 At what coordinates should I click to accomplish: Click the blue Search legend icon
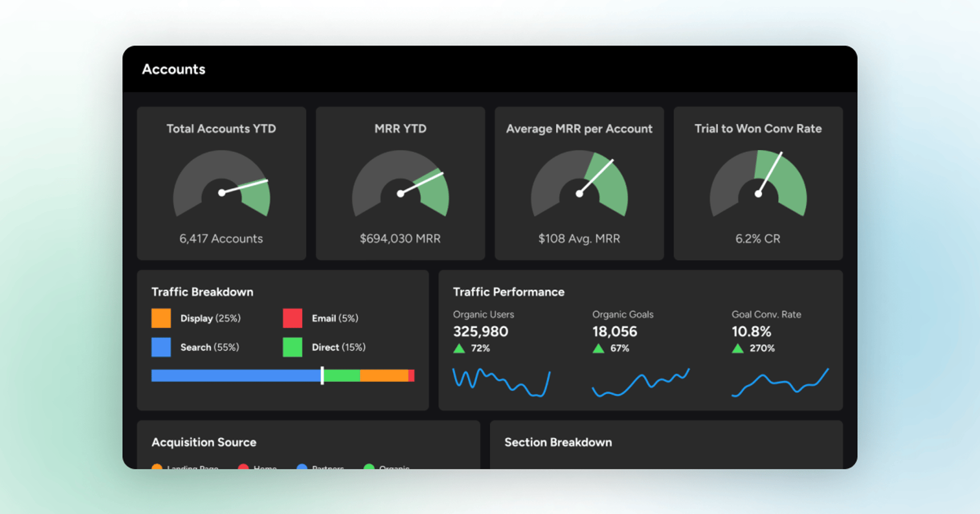pos(160,347)
